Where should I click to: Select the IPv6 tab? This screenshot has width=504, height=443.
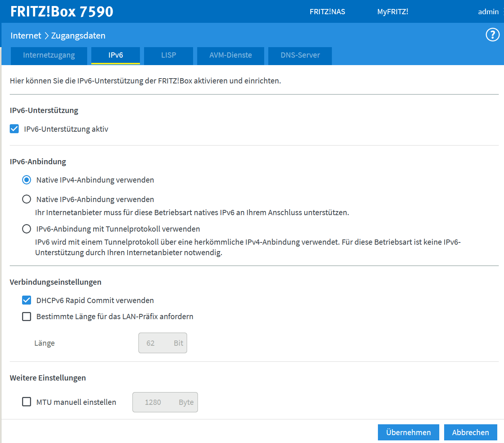(x=116, y=55)
